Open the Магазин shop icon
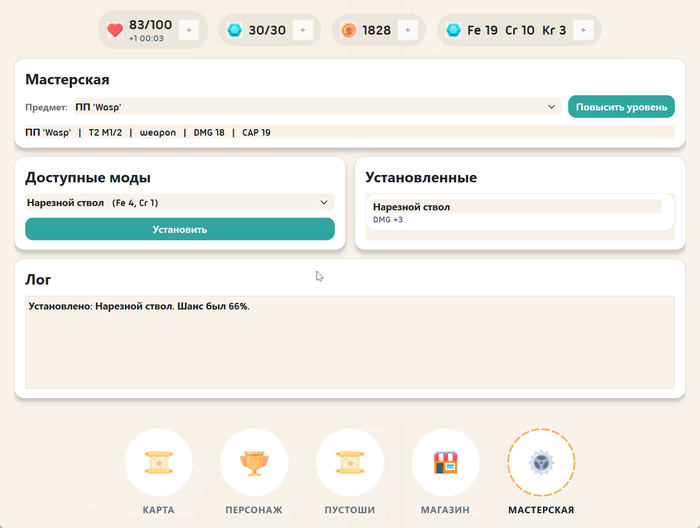Viewport: 700px width, 528px height. pos(445,463)
